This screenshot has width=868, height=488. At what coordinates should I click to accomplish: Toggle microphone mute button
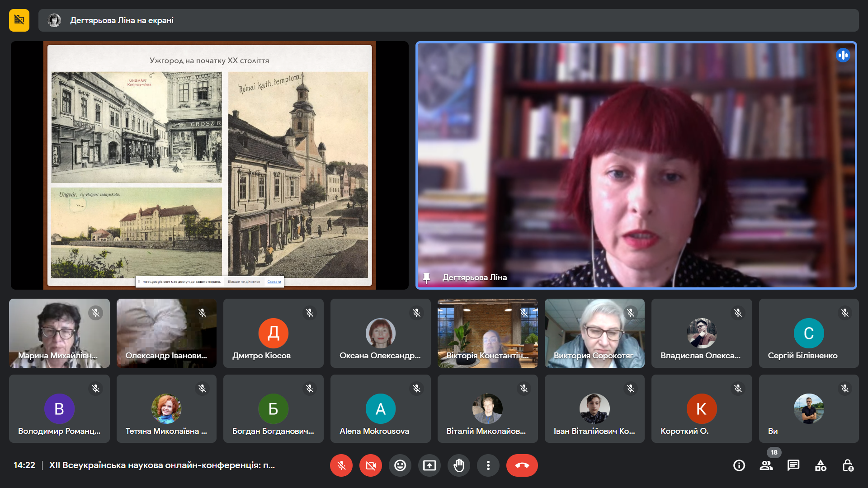pyautogui.click(x=341, y=465)
